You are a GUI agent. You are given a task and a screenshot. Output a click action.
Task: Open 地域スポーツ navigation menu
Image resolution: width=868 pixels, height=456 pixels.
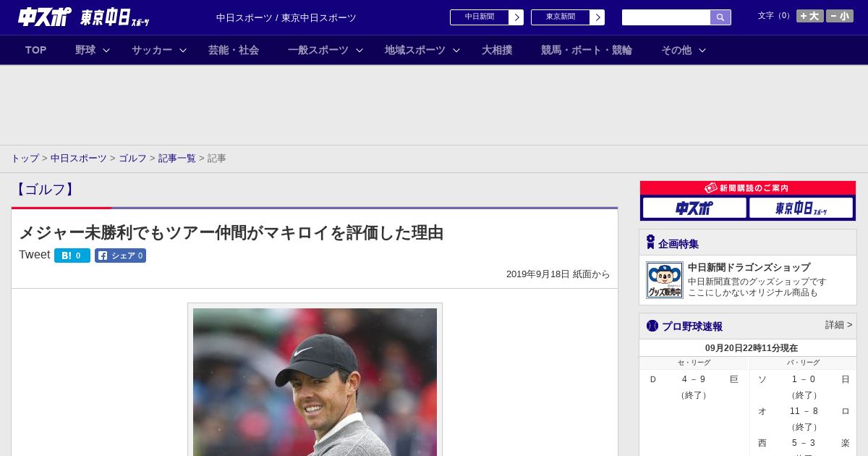click(x=415, y=50)
